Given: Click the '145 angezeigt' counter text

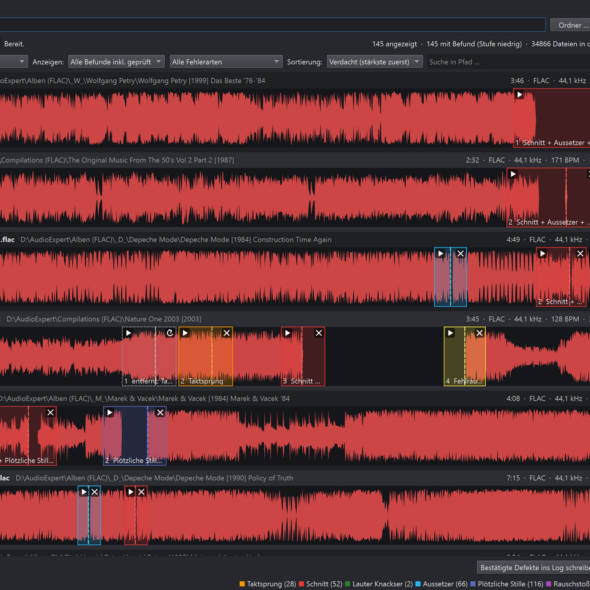Looking at the screenshot, I should (x=394, y=44).
